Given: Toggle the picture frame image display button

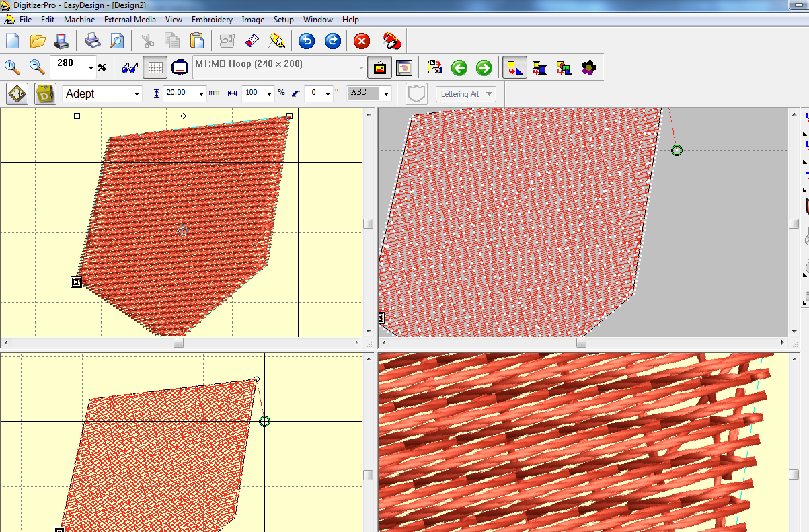Looking at the screenshot, I should [380, 67].
